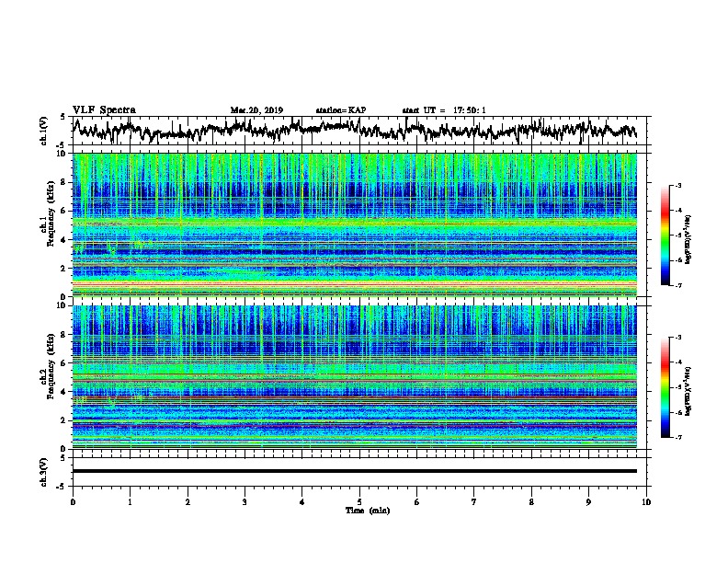
Task: Click the "10" minute tick on time axis
Action: (x=646, y=502)
